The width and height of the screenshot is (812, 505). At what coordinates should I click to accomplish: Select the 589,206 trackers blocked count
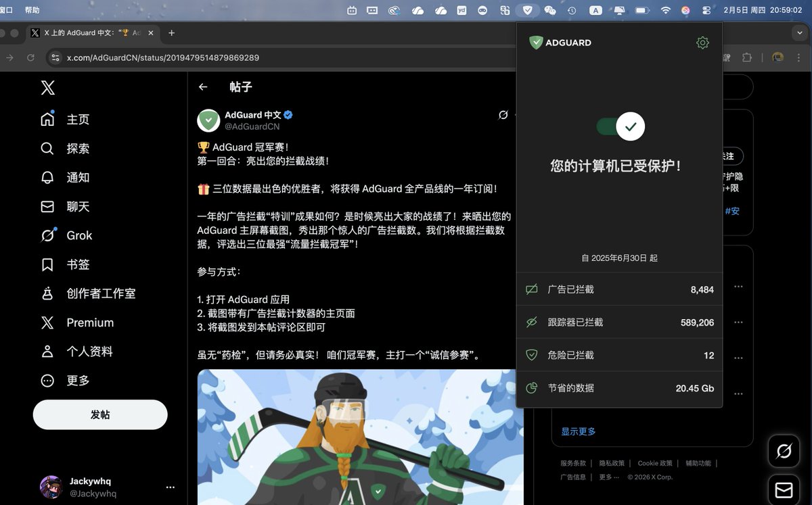click(x=697, y=322)
